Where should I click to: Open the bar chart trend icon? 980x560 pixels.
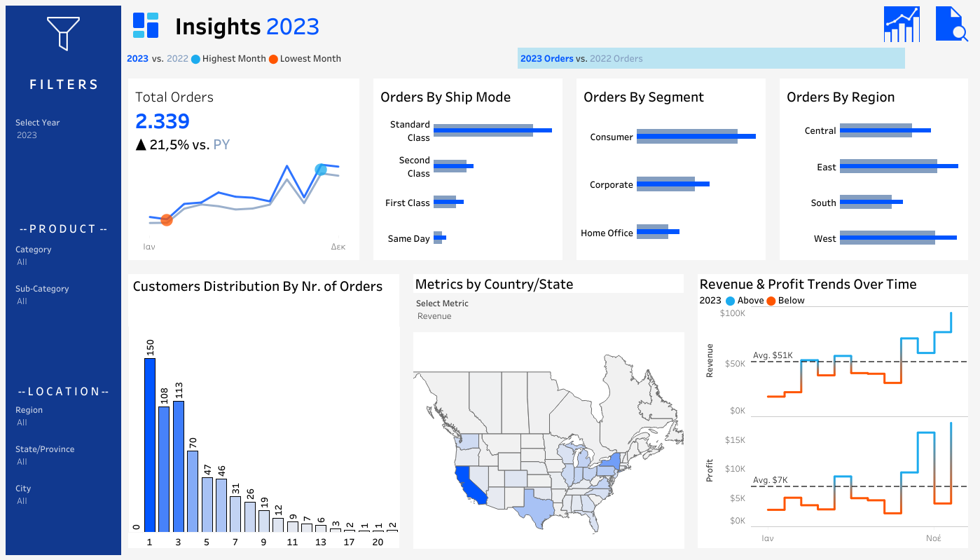[x=901, y=25]
